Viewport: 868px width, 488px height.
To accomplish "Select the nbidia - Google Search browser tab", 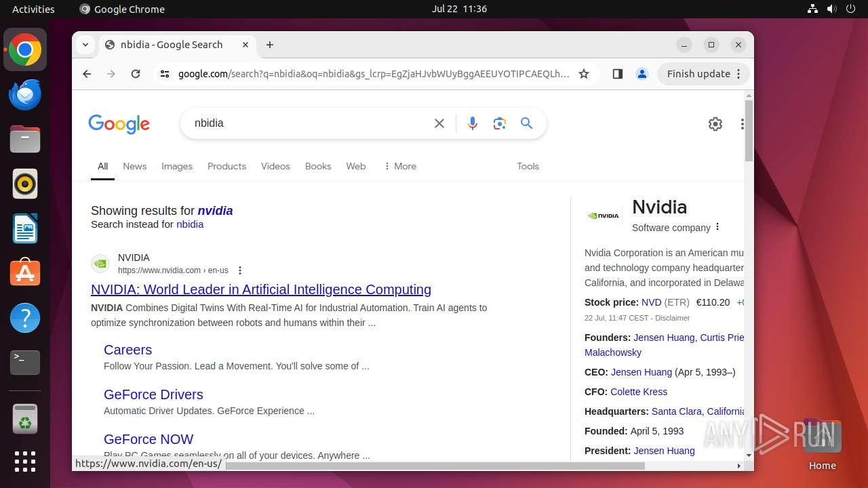I will (x=178, y=45).
